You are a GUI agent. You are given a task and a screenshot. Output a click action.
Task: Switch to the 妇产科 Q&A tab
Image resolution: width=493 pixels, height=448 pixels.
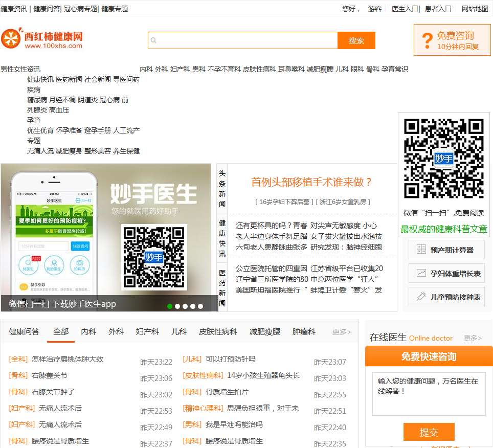[147, 332]
